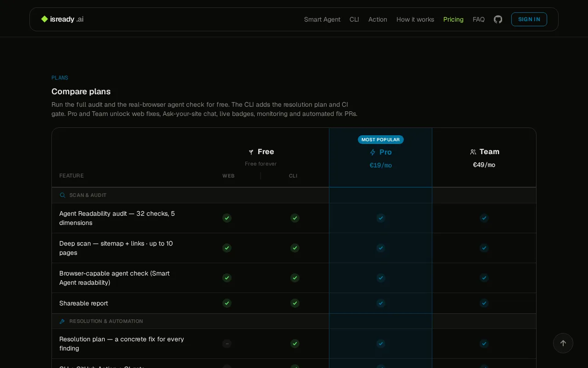Click Shareable report feature text
The height and width of the screenshot is (368, 588).
pos(84,303)
